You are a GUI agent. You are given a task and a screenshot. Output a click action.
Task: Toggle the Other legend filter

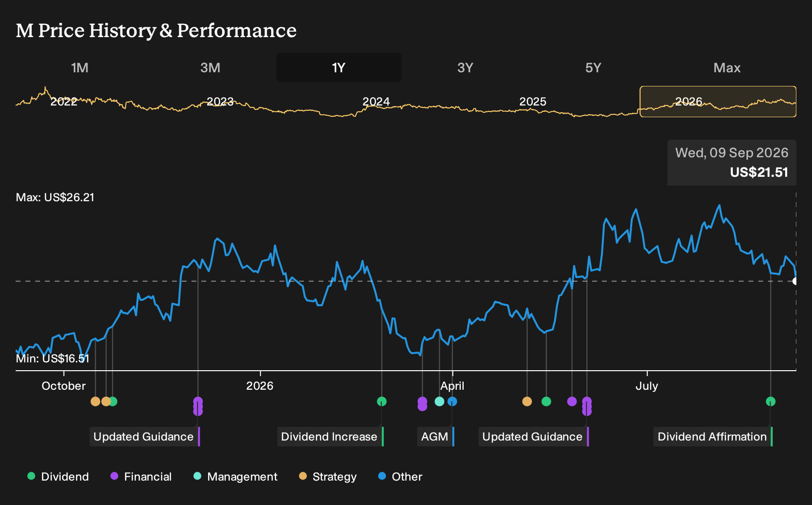click(x=400, y=477)
